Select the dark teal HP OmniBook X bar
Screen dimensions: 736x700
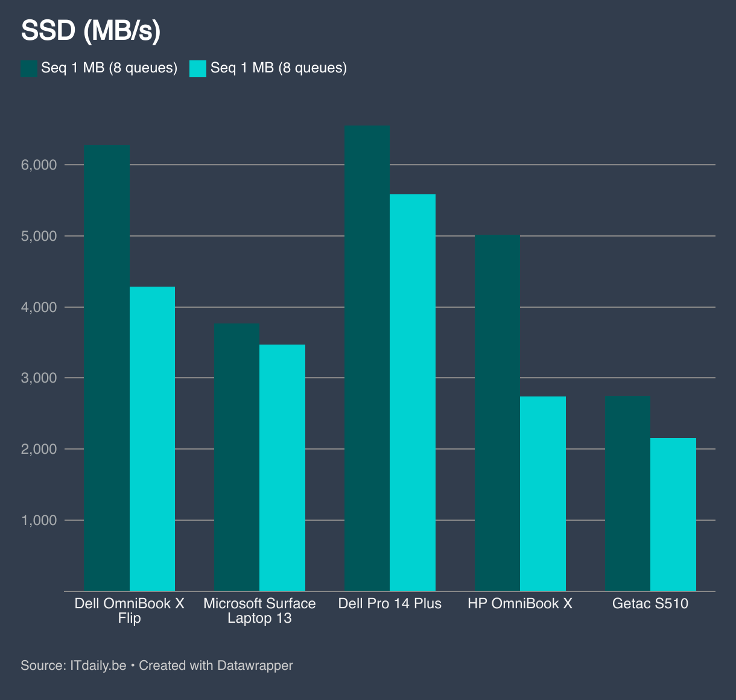[497, 413]
